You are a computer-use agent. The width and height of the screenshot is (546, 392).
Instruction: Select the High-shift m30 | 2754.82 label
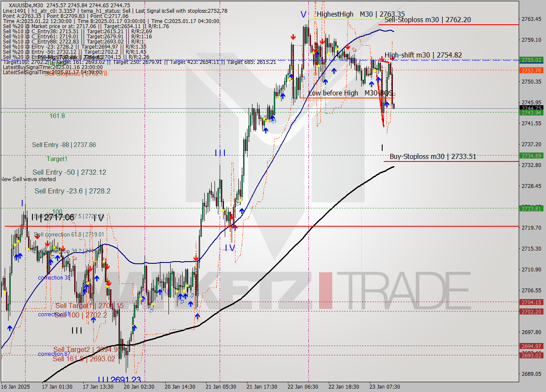[423, 55]
